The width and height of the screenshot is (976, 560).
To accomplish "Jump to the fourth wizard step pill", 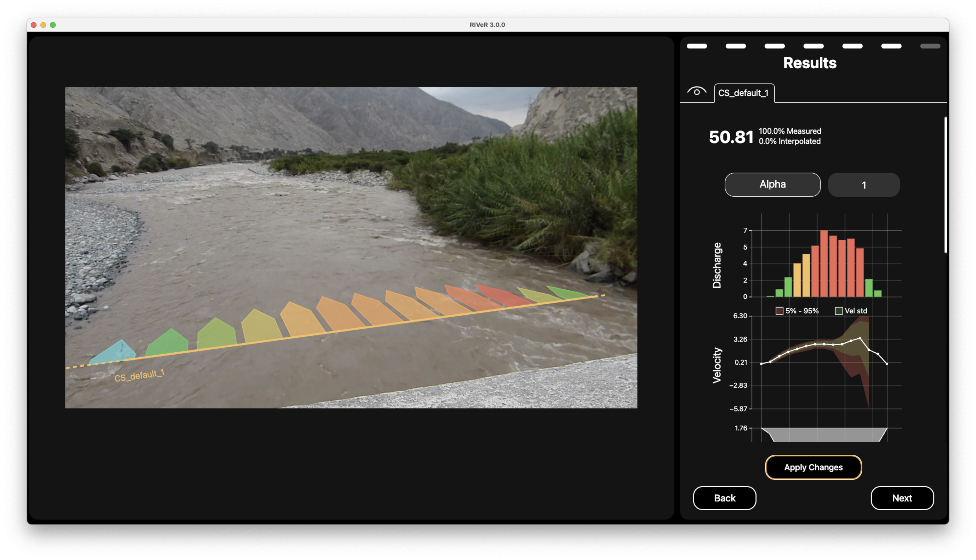I will point(813,46).
